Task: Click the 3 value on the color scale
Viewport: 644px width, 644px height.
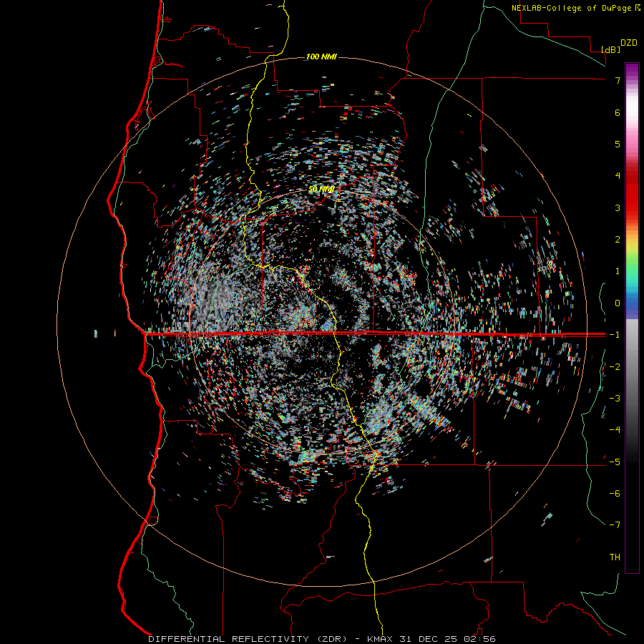Action: (618, 208)
